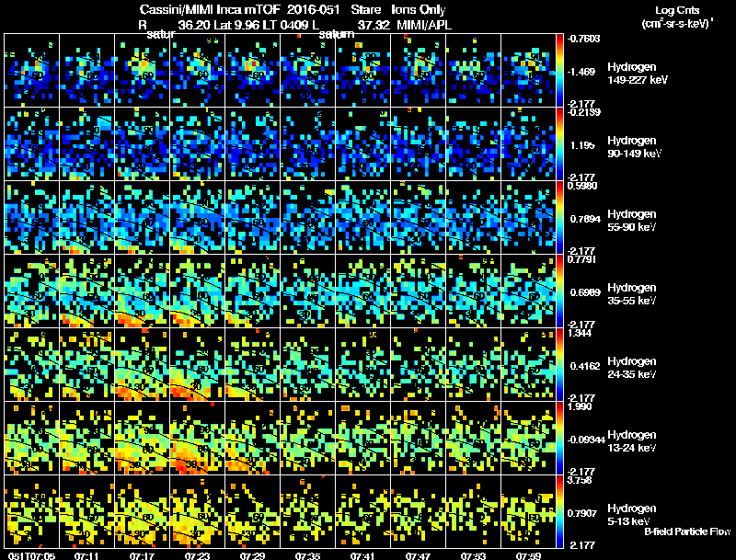Click the '90-149 keV' energy label

coord(634,154)
